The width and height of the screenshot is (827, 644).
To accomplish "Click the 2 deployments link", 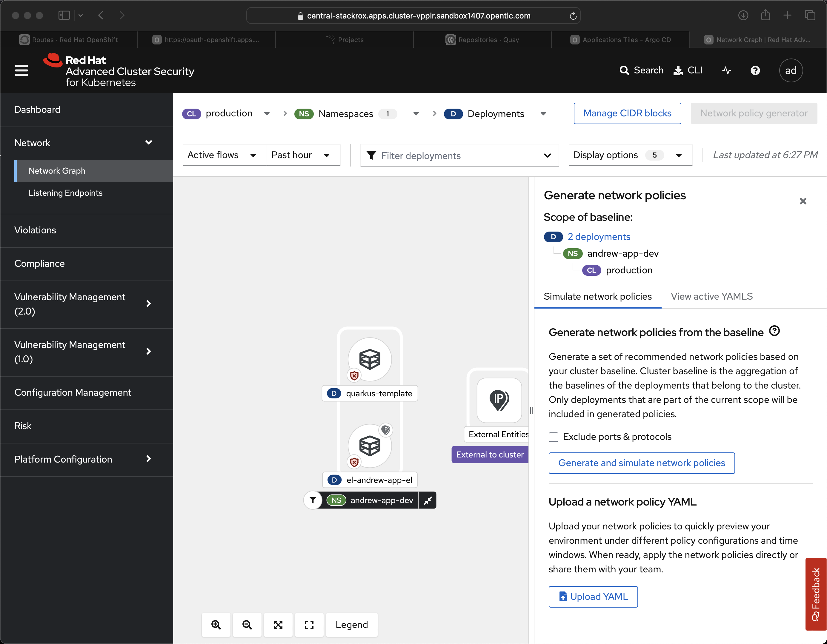I will point(599,237).
